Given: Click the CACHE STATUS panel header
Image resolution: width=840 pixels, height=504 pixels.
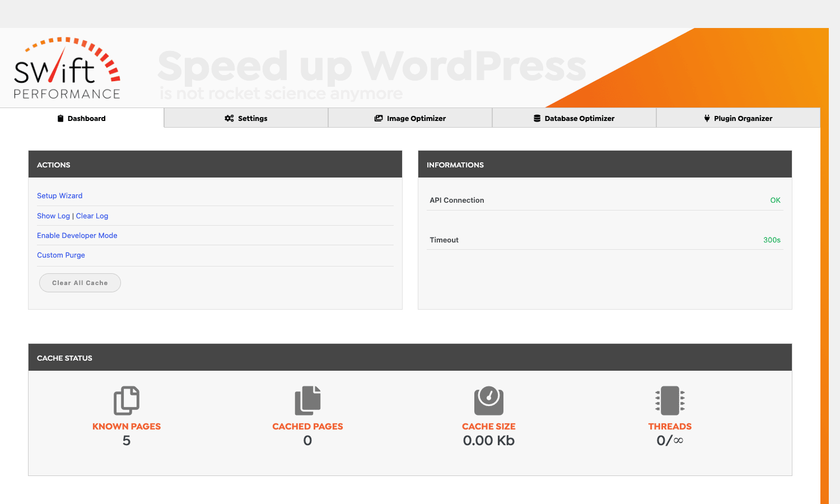Looking at the screenshot, I should tap(410, 357).
